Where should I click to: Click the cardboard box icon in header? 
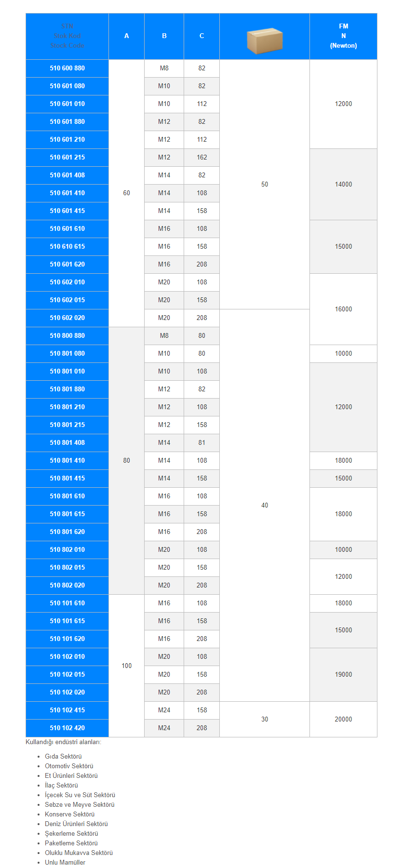pyautogui.click(x=264, y=40)
